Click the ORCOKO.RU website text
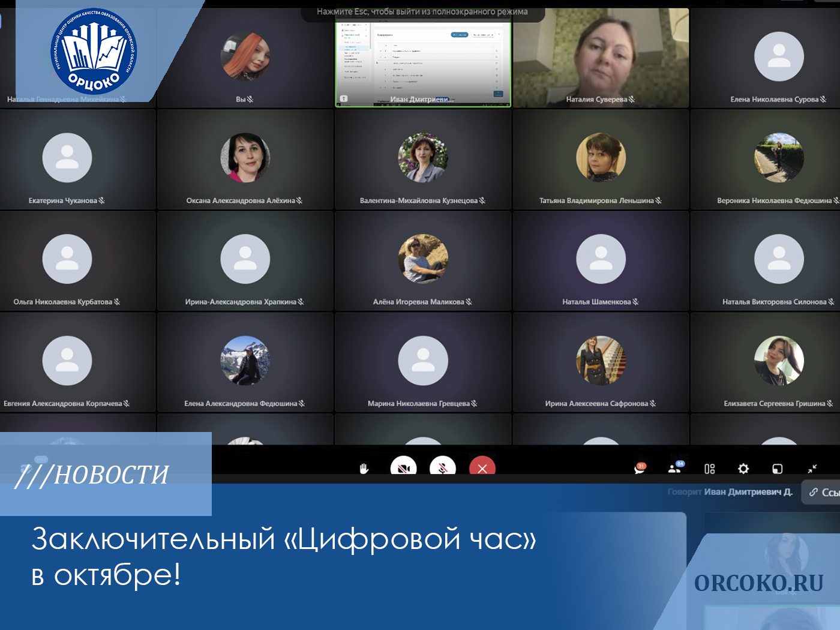Viewport: 840px width, 630px height. click(758, 583)
